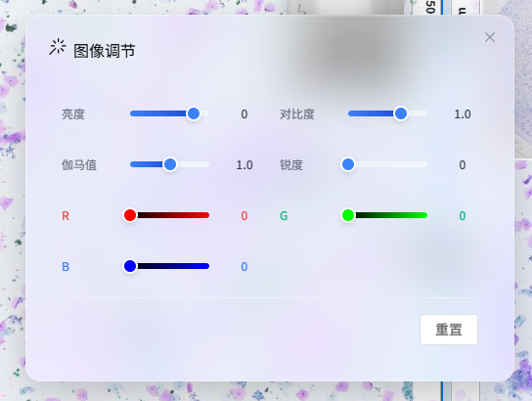Click the 图像调节 dialog title

click(x=105, y=51)
